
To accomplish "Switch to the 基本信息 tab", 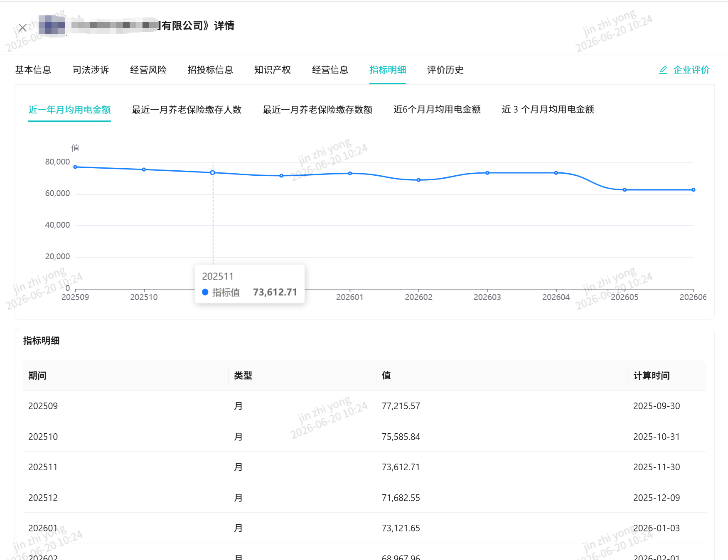I will tap(33, 70).
